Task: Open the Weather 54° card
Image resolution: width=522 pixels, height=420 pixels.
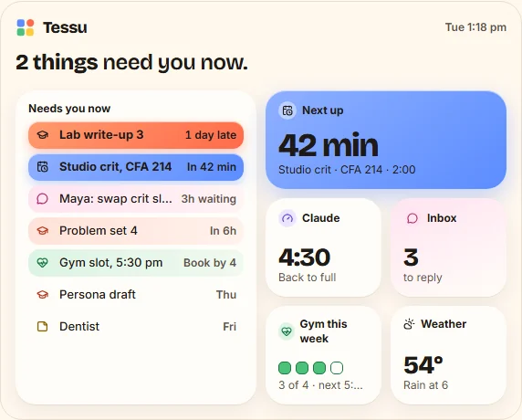Action: point(448,355)
